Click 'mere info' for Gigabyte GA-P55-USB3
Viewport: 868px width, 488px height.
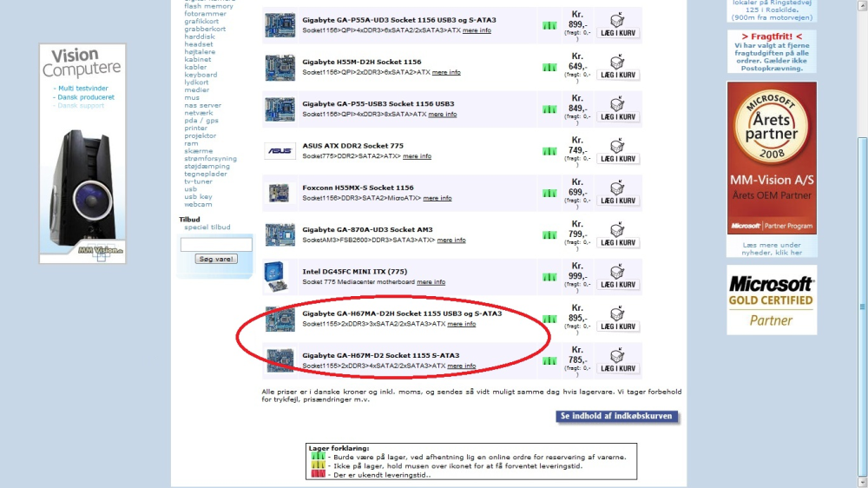pos(443,114)
